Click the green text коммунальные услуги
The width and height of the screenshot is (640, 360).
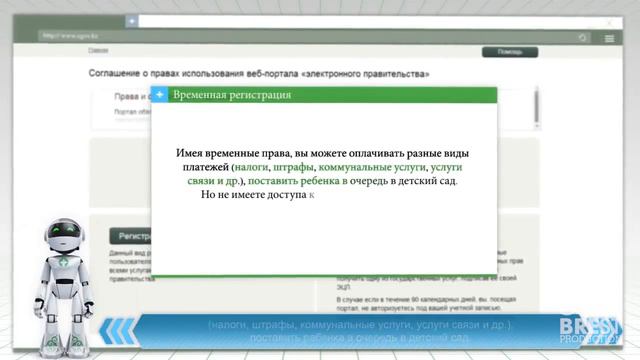point(372,167)
